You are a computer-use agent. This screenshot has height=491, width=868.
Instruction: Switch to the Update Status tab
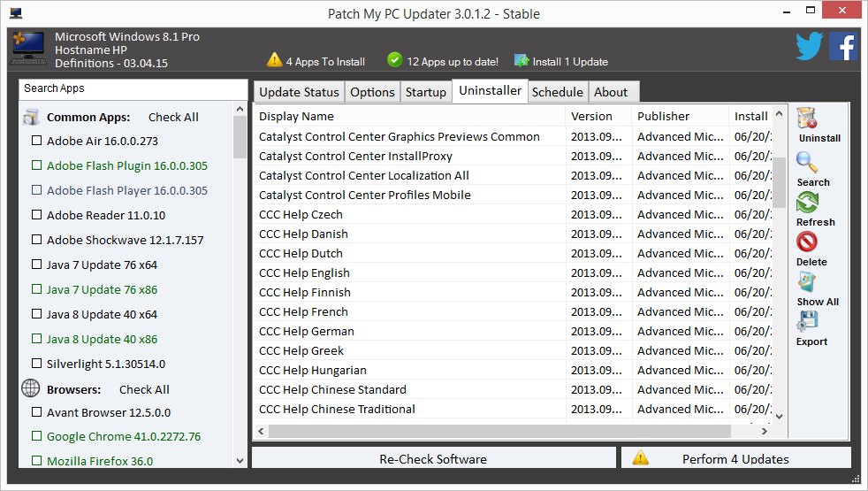coord(299,92)
